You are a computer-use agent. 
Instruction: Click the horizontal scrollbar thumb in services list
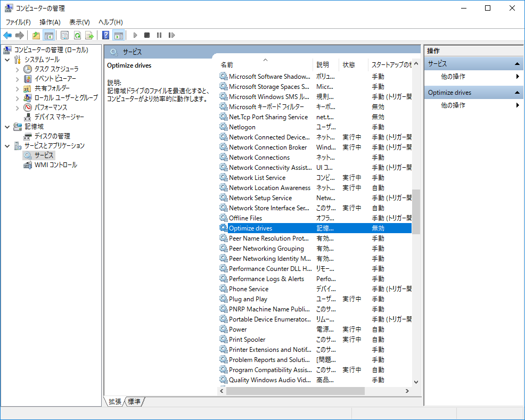tap(296, 391)
